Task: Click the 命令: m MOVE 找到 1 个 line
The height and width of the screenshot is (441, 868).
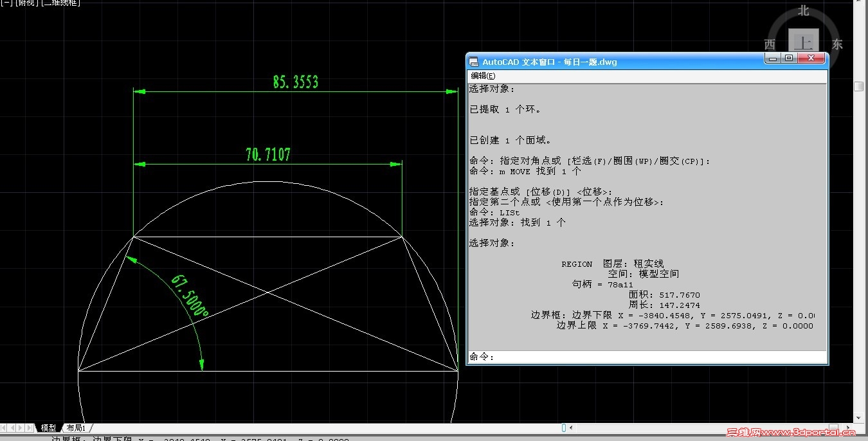Action: point(525,172)
